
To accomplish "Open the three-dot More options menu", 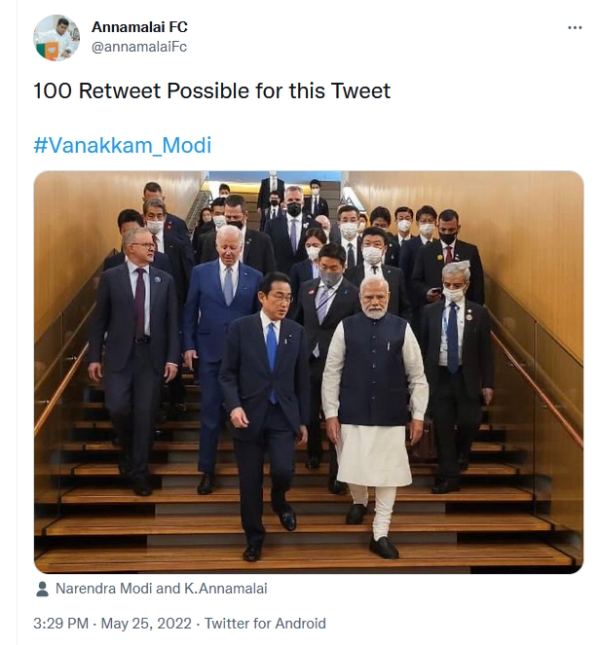I will point(574,28).
